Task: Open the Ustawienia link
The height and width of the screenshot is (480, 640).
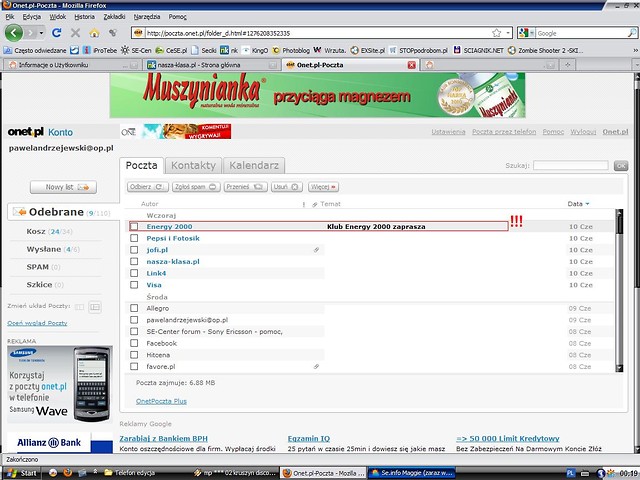Action: tap(448, 132)
